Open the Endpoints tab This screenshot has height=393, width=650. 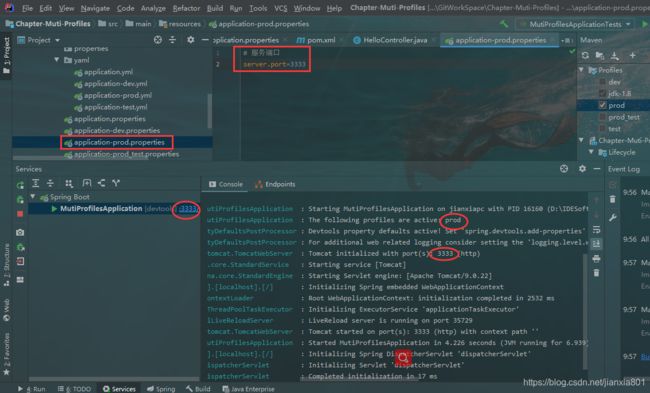[x=275, y=184]
